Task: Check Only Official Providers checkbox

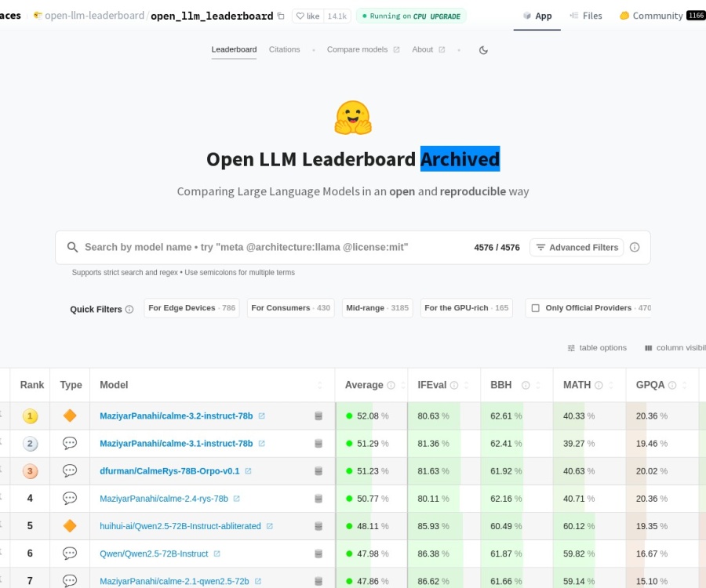Action: pos(535,308)
